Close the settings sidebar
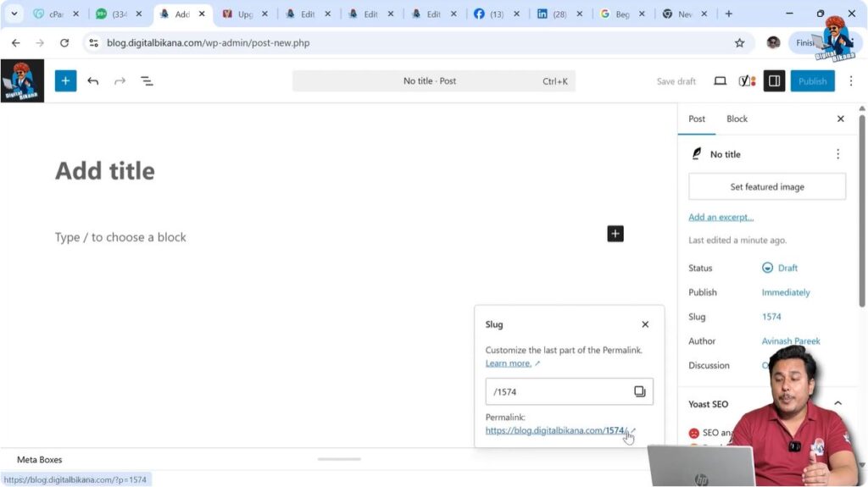The width and height of the screenshot is (868, 487). coord(840,119)
